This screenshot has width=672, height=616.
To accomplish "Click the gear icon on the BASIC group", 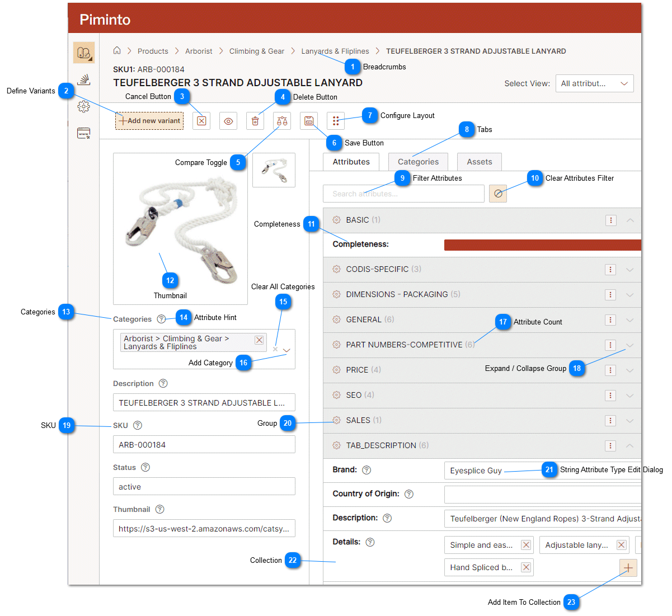I will 336,220.
